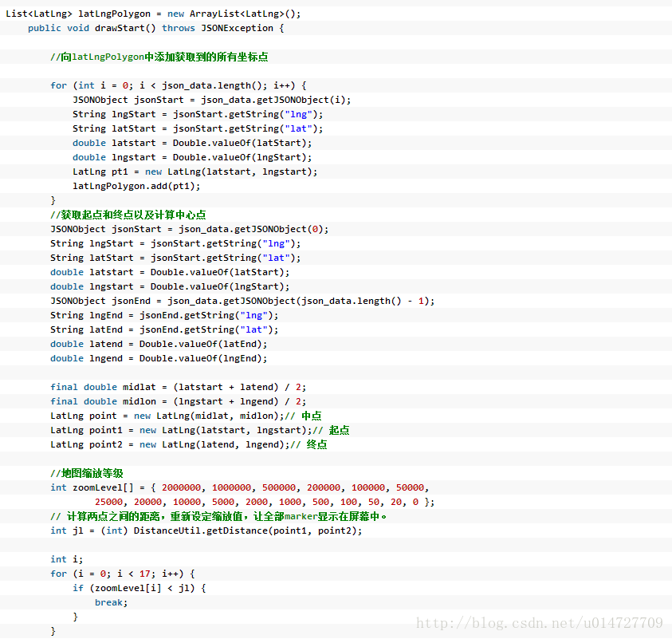The image size is (672, 639).
Task: Click the line 'LatLng point2 = new LatLng(latend, lngend);'
Action: click(170, 444)
